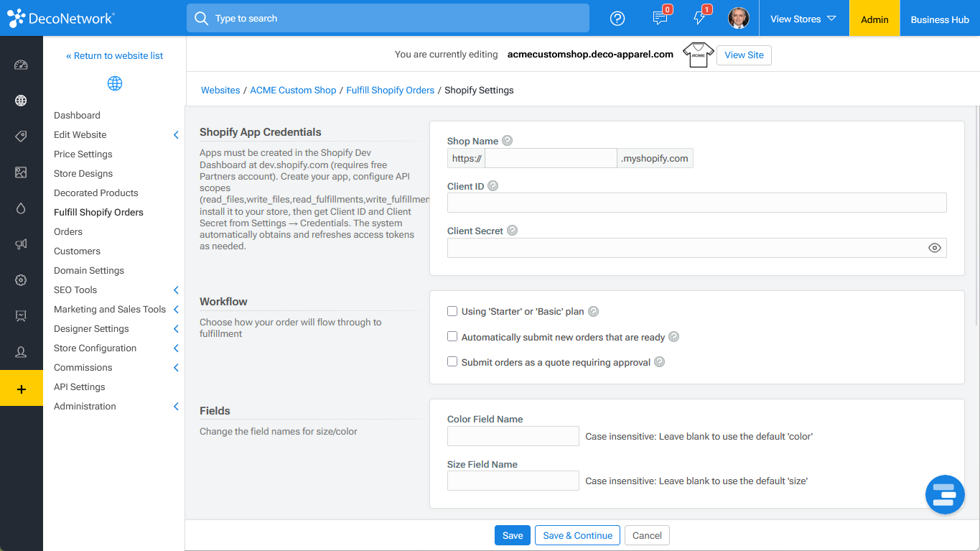
Task: Focus the Size Field Name input
Action: [x=513, y=481]
